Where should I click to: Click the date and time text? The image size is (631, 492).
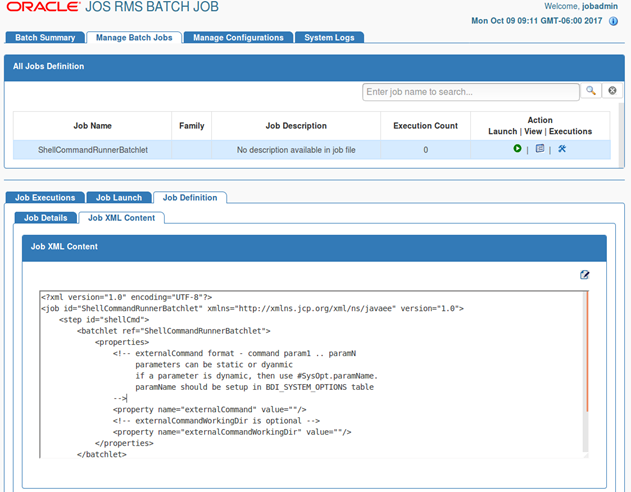tap(536, 21)
